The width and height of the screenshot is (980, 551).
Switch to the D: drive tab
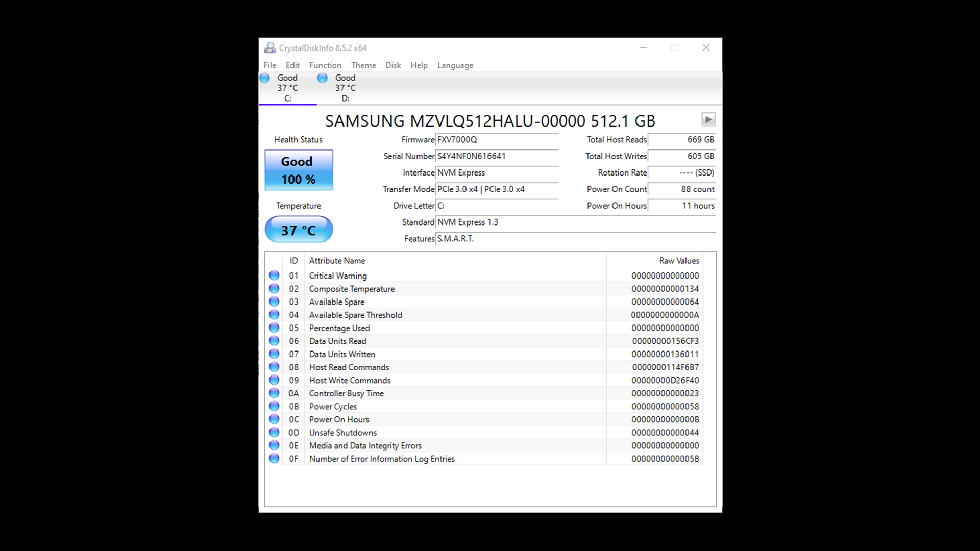[345, 88]
